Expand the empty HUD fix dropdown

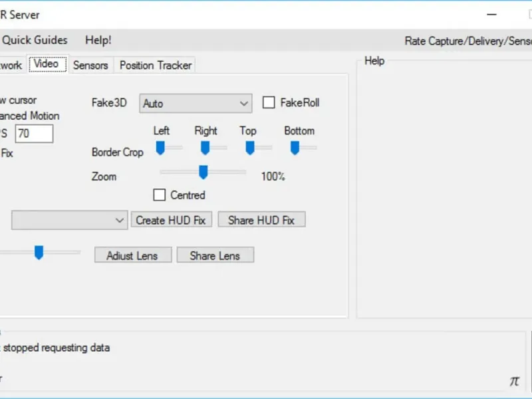click(x=70, y=220)
